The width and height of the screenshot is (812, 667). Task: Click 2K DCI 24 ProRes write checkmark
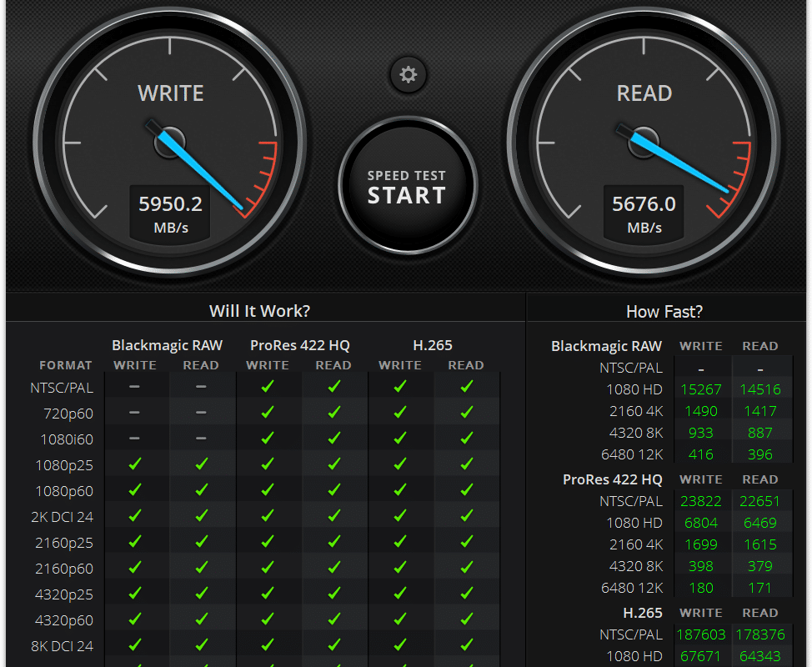pos(268,516)
